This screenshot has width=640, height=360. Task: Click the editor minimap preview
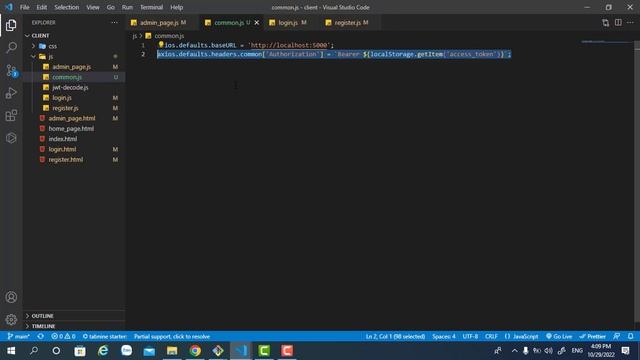pos(607,42)
